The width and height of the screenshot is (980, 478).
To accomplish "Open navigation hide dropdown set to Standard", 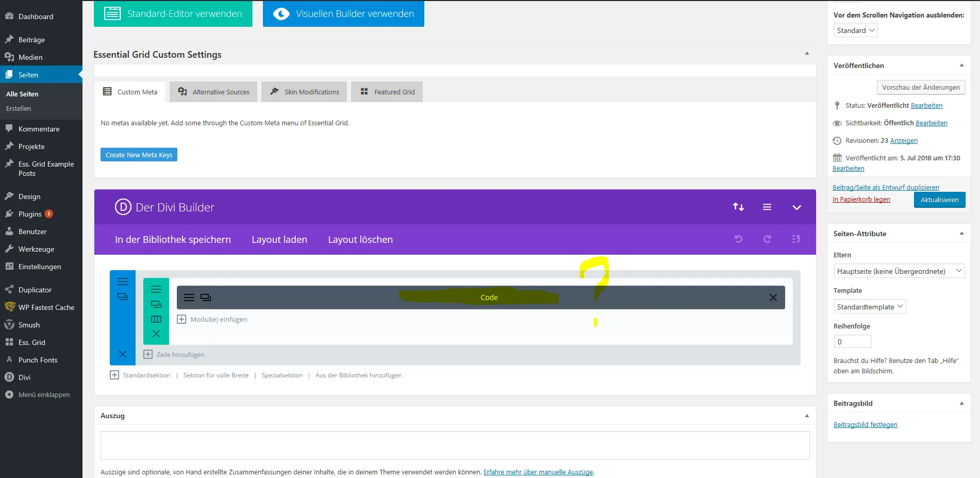I will tap(856, 30).
